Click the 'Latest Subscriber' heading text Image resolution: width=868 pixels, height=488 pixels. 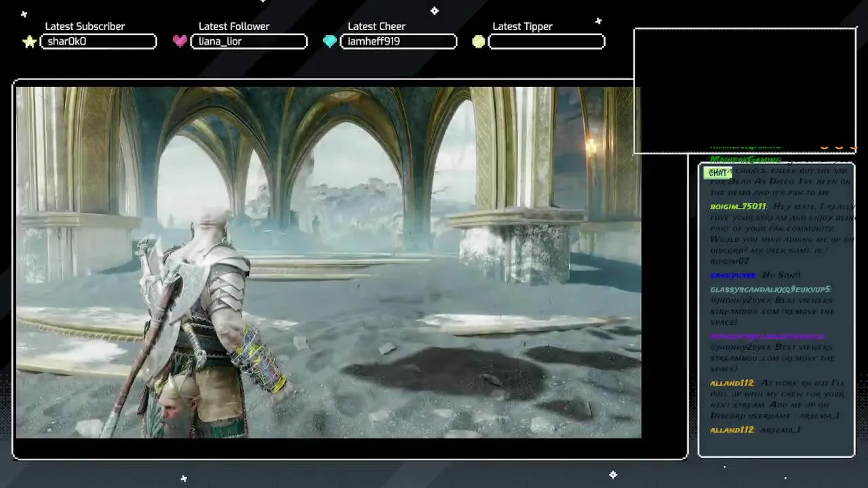click(85, 26)
